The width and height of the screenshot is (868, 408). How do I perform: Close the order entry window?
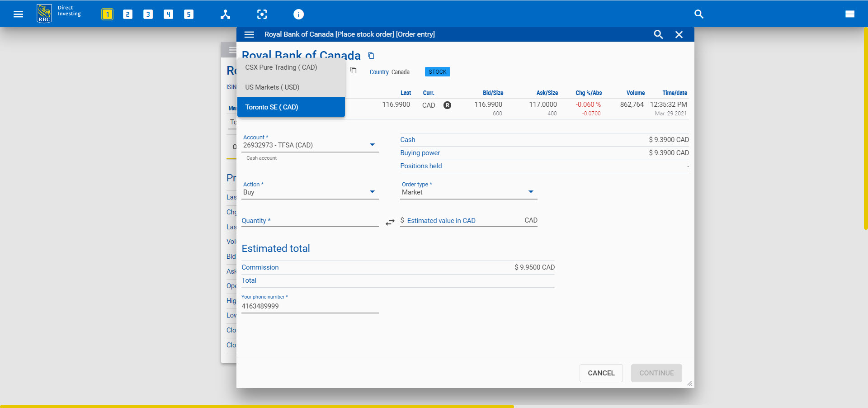pyautogui.click(x=679, y=34)
